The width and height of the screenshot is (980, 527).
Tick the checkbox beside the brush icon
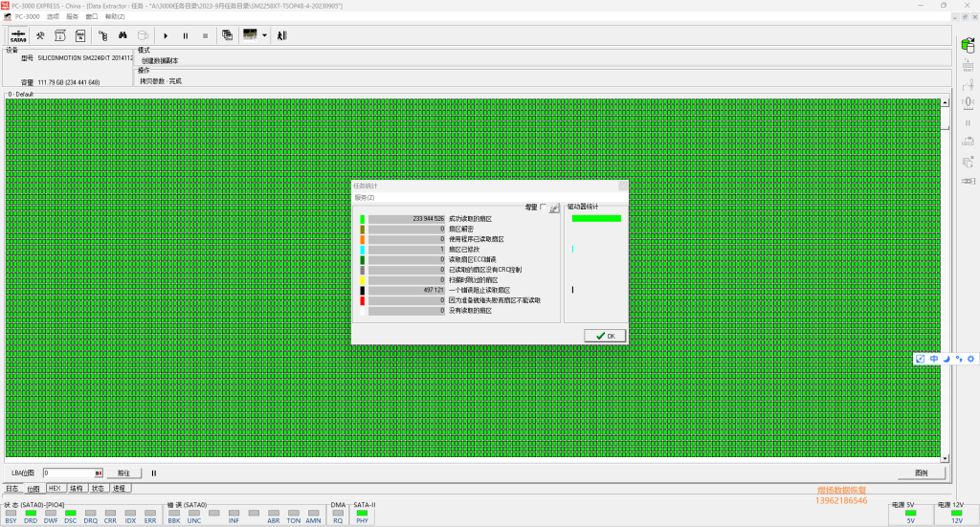tap(544, 208)
